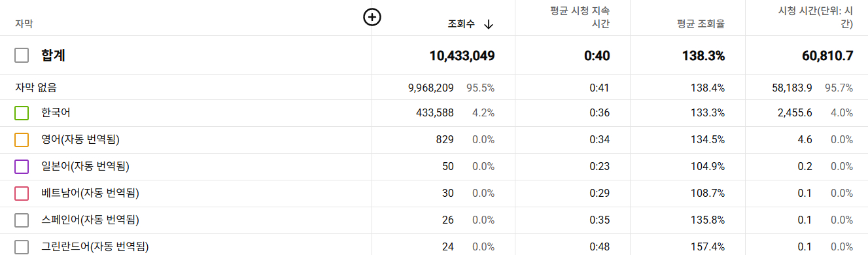Viewport: 868px width, 255px height.
Task: Click the 일본어(자동 번역됨) label
Action: coord(85,167)
